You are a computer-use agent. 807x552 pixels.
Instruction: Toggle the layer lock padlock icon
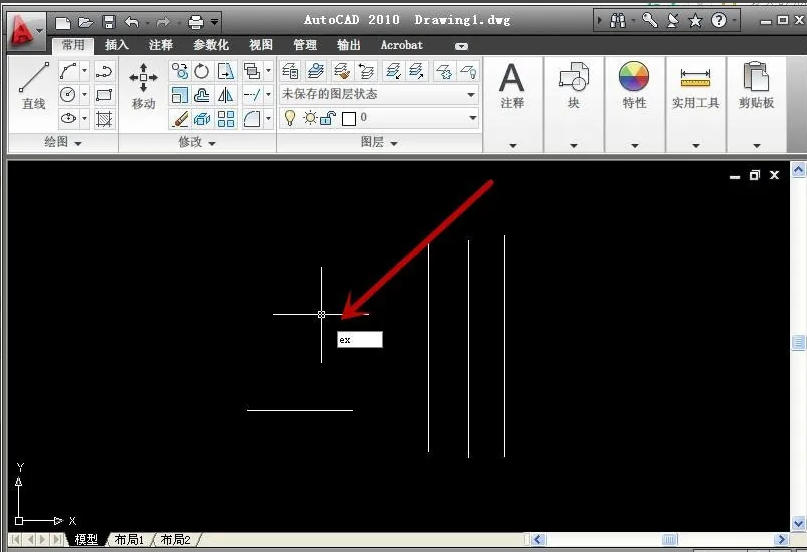point(326,118)
